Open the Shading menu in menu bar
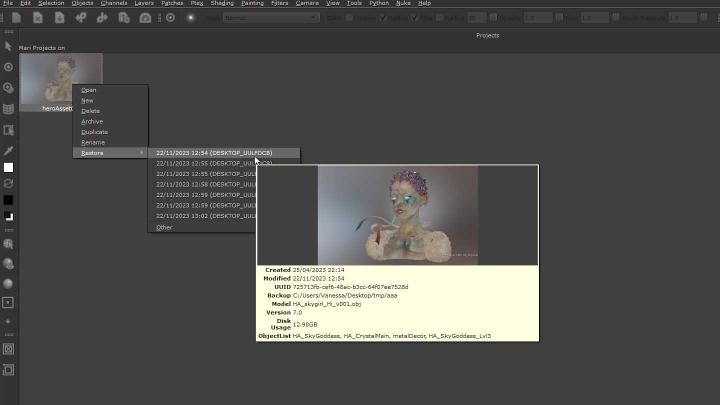720x405 pixels. tap(221, 4)
